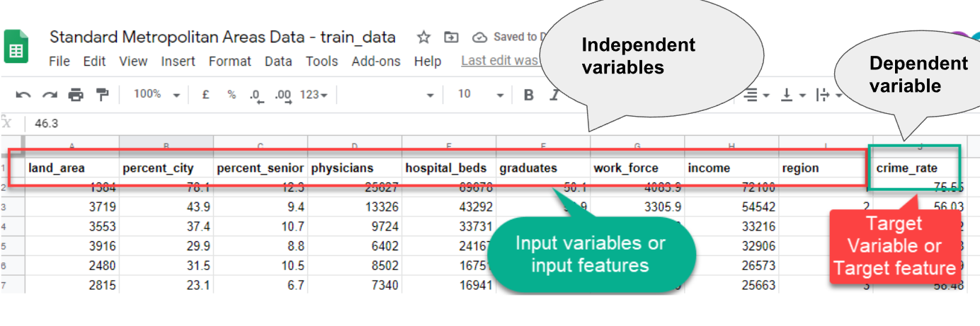This screenshot has width=980, height=326.
Task: Select the cell containing 26573
Action: pos(731,266)
